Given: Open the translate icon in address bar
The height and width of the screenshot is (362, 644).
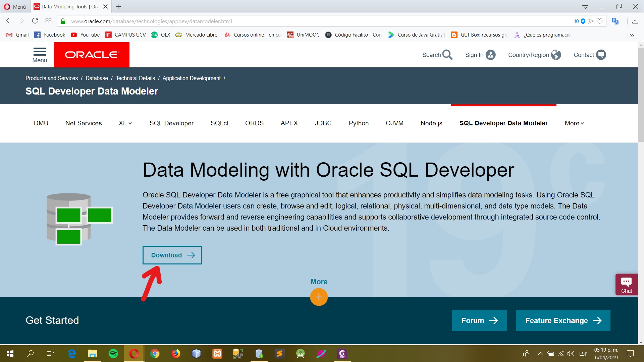Looking at the screenshot, I should (615, 21).
